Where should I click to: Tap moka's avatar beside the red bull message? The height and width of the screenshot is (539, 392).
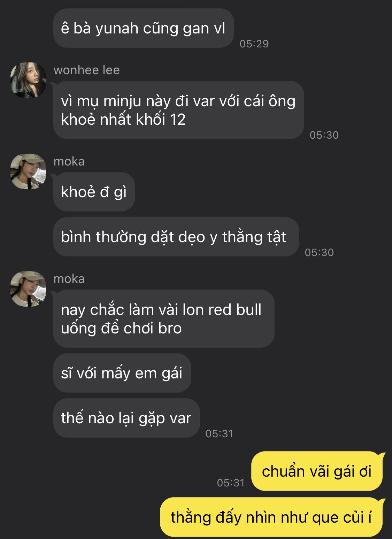pyautogui.click(x=28, y=289)
